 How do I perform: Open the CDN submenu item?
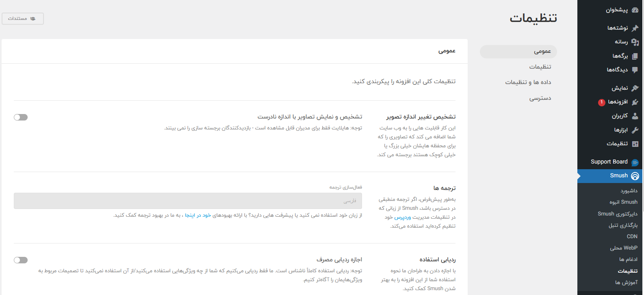(x=632, y=237)
